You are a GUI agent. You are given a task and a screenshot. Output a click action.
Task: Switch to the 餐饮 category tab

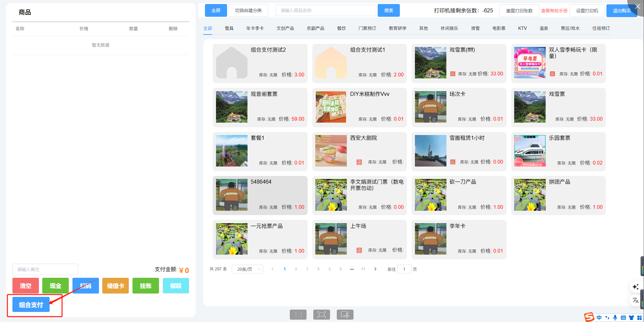341,28
